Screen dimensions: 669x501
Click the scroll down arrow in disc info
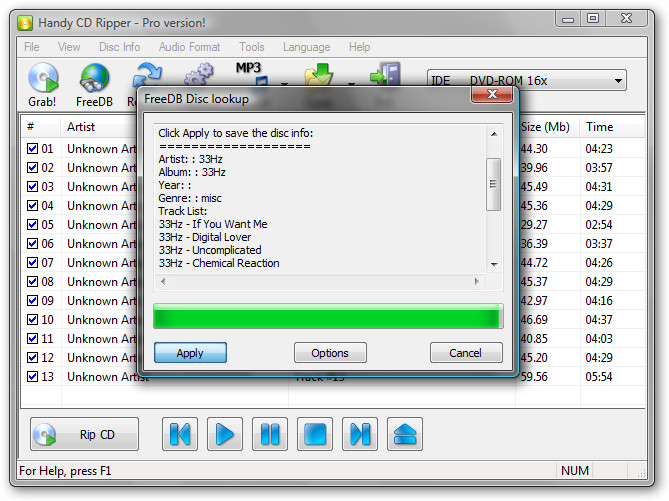point(494,265)
